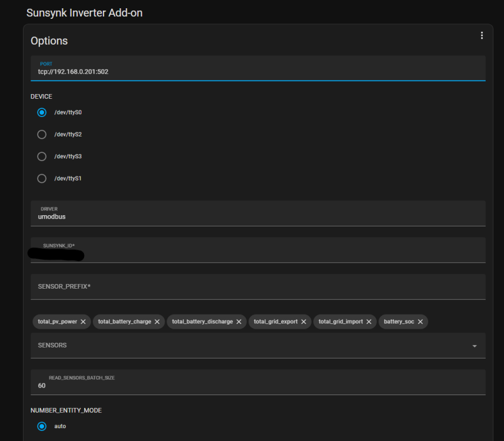Viewport: 504px width, 441px height.
Task: Edit the READ_SENSORS_BATCH_SIZE value field
Action: [x=258, y=382]
